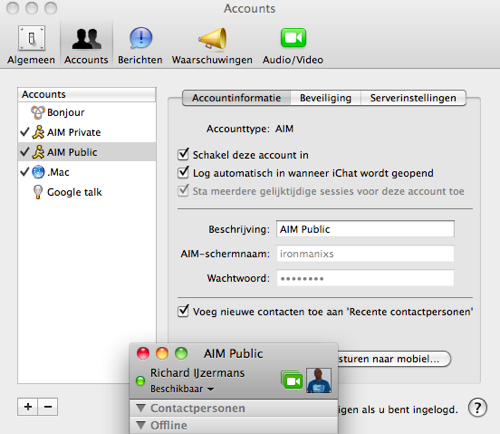Click the Beschrijving text field
The height and width of the screenshot is (434, 500).
[365, 229]
